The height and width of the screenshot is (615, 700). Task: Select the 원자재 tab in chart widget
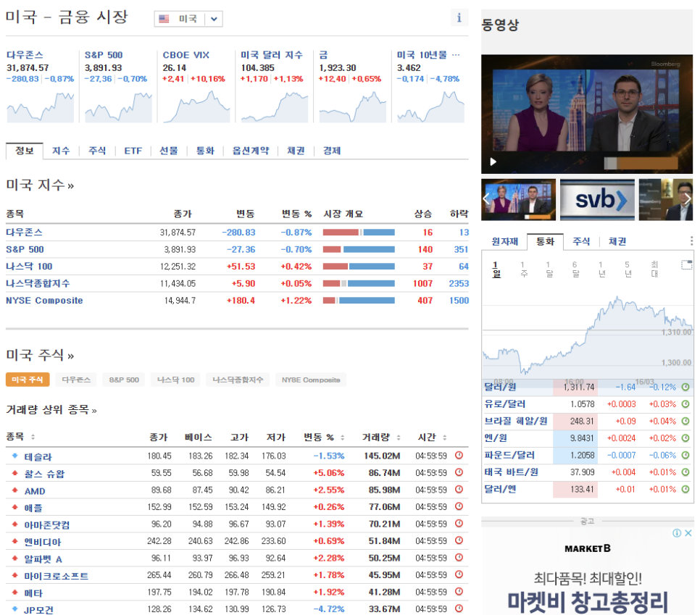504,241
